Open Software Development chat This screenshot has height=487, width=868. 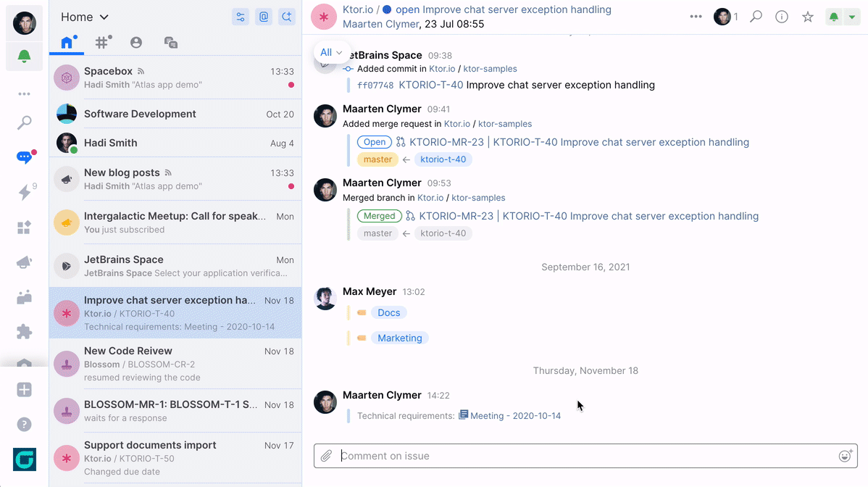175,114
